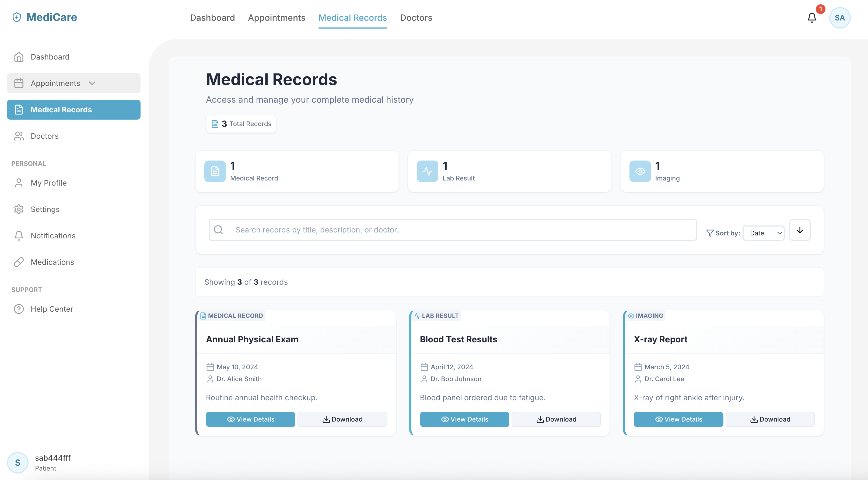Viewport: 868px width, 480px height.
Task: Click the Medications pill icon in sidebar
Action: (x=19, y=262)
